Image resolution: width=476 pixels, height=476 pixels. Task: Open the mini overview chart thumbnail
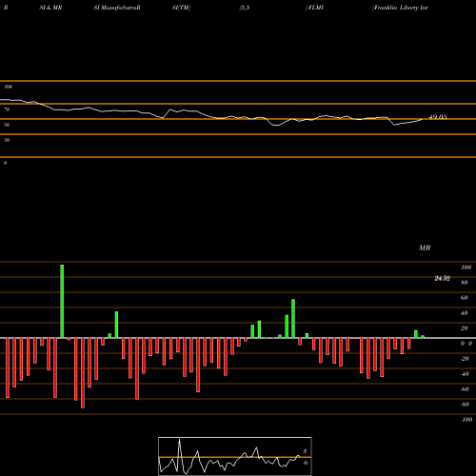click(x=235, y=456)
